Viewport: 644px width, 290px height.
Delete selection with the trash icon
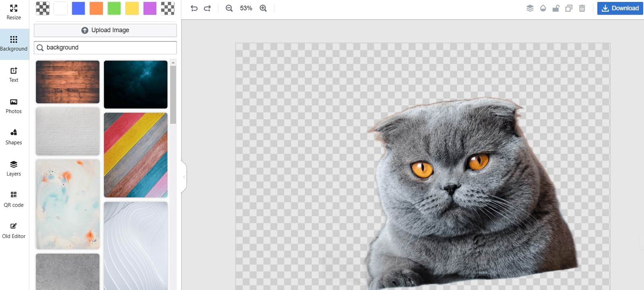582,8
